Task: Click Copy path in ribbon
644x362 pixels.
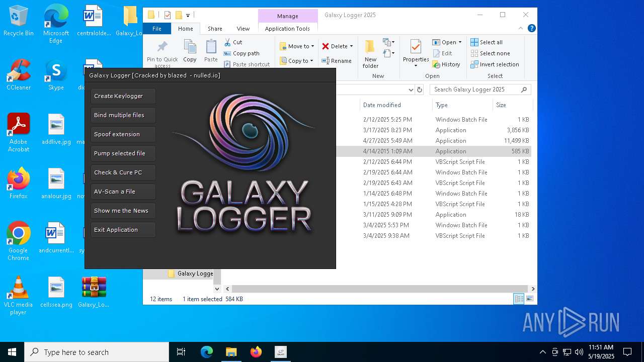Action: click(242, 53)
